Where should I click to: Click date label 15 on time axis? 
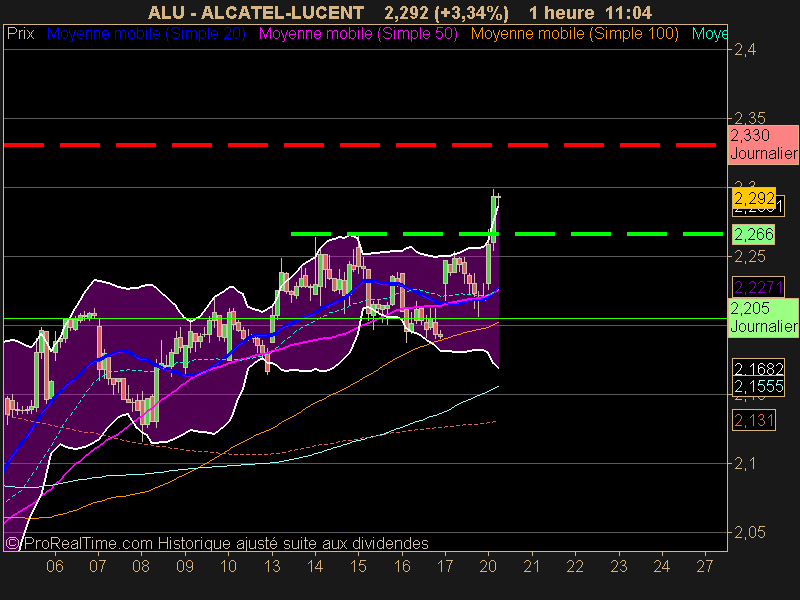click(358, 566)
